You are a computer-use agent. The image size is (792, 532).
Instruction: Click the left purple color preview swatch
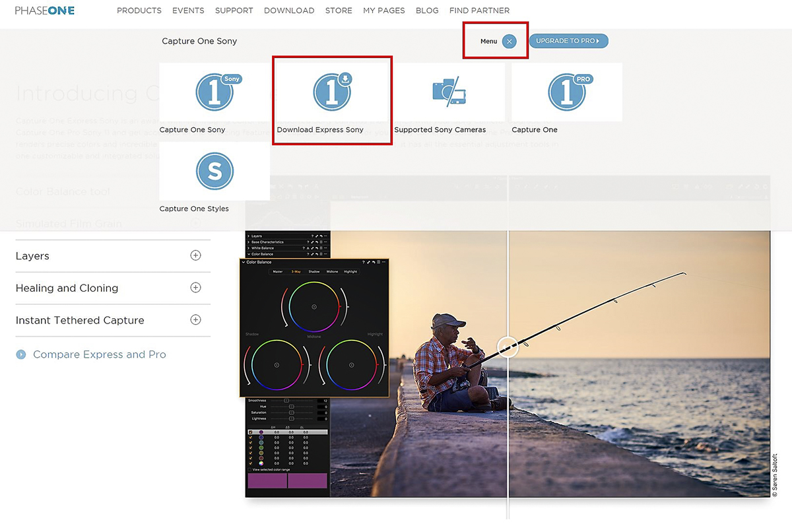(x=267, y=481)
